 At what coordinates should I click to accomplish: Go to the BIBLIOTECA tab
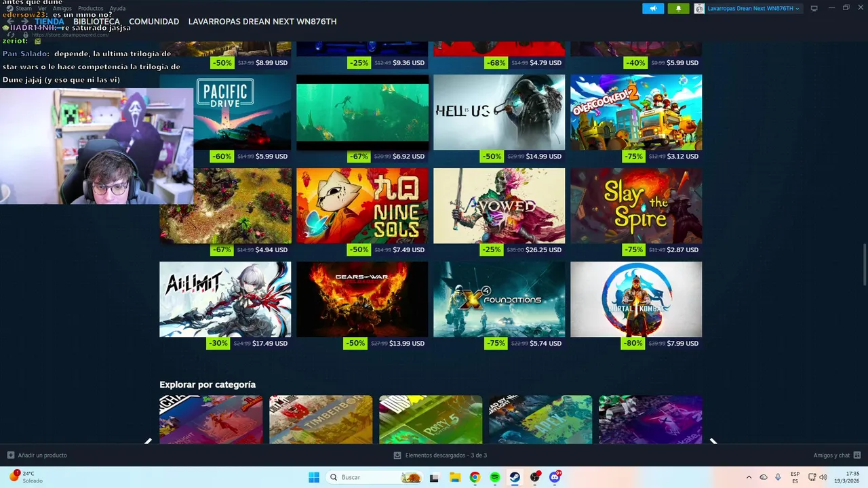click(x=96, y=22)
